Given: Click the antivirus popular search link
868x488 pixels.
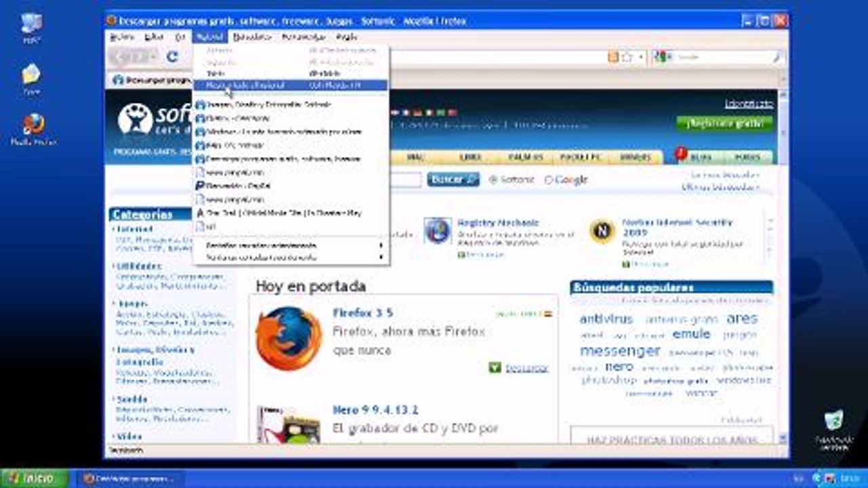Looking at the screenshot, I should 606,319.
